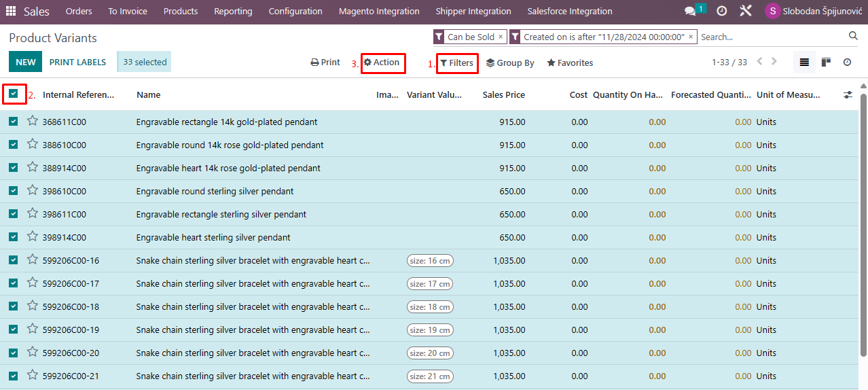Screen dimensions: 868x390
Task: Star the 398611C00 product row
Action: click(32, 213)
